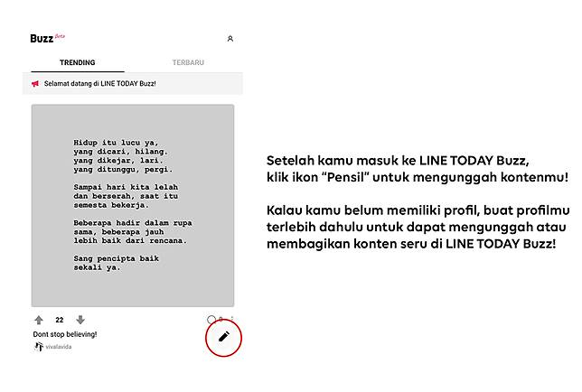The height and width of the screenshot is (392, 582).
Task: Click the pencil icon to upload content
Action: 223,337
